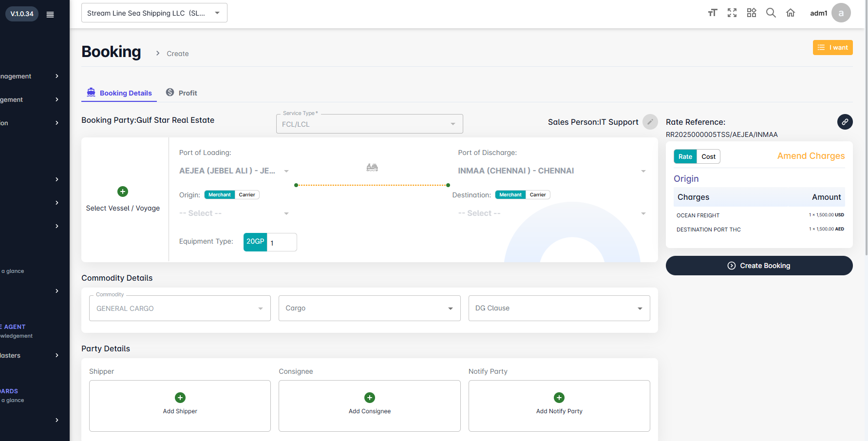Click Amend Charges link
The image size is (868, 441).
(x=811, y=156)
